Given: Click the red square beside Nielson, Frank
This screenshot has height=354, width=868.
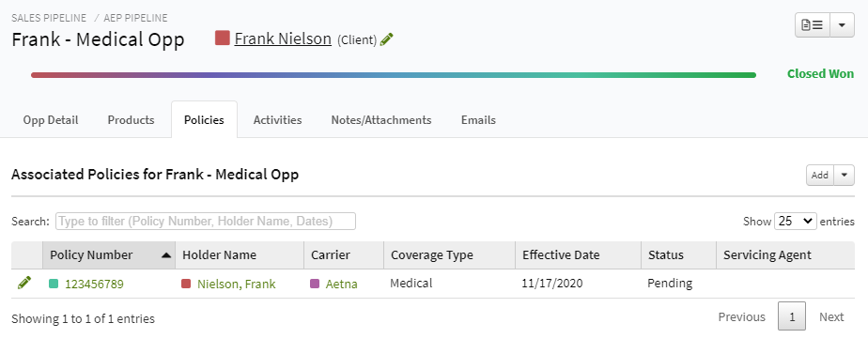Looking at the screenshot, I should 186,284.
